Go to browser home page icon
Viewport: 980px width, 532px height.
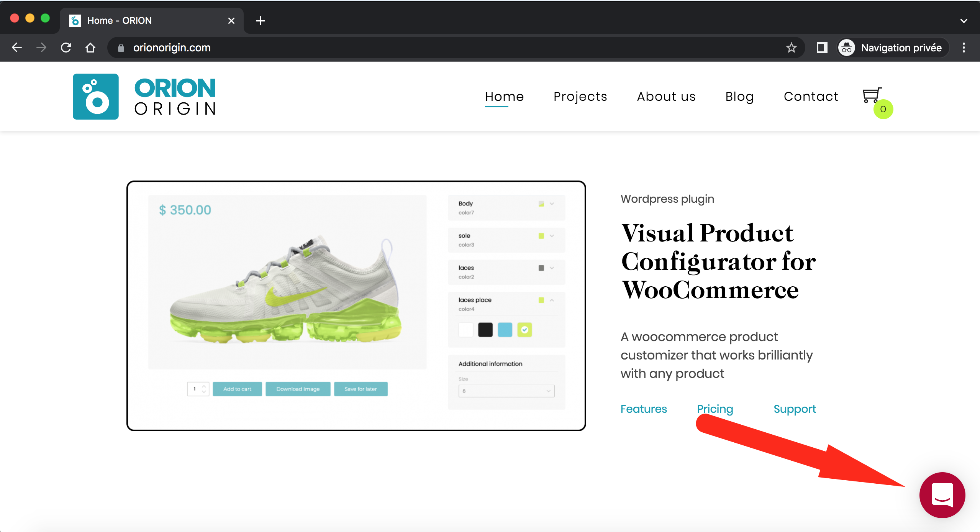(90, 48)
